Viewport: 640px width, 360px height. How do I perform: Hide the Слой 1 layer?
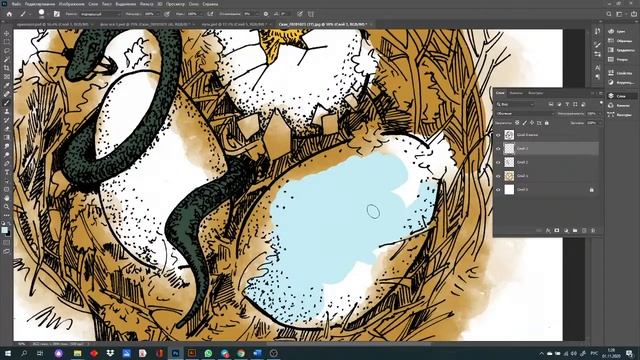coord(498,176)
